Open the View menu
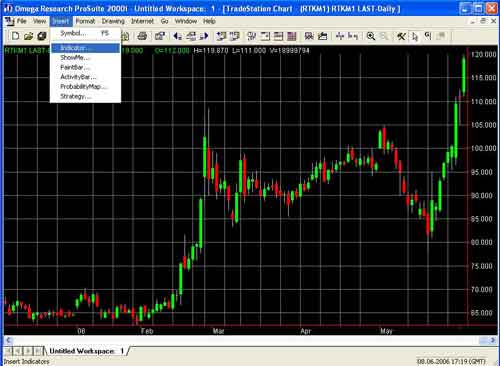Image resolution: width=500 pixels, height=366 pixels. (39, 21)
